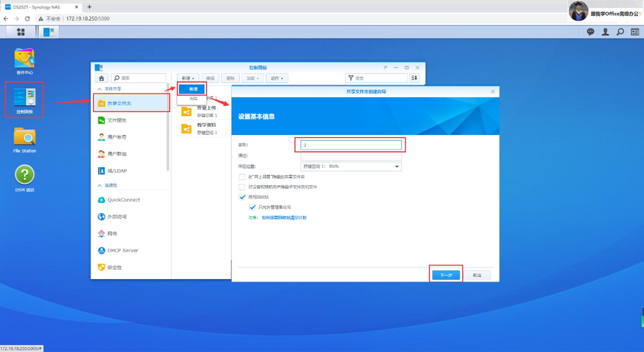This screenshot has height=352, width=644.
Task: Open 安全性 in the sidebar
Action: (131, 267)
